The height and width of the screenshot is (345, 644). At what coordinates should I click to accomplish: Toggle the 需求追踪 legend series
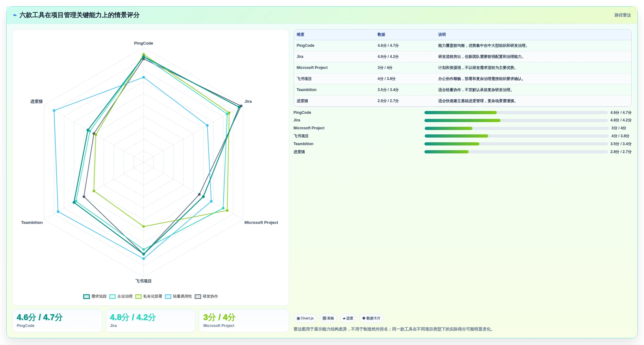tap(95, 296)
